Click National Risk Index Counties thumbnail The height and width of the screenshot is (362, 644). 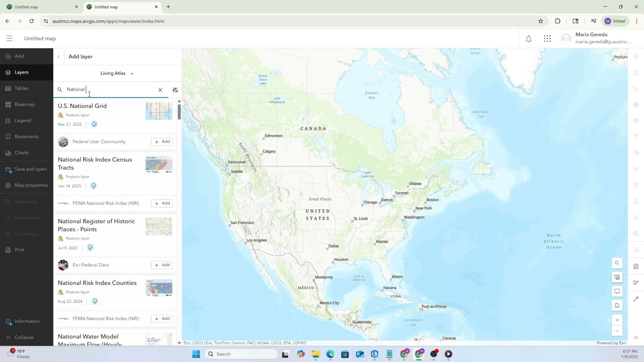coord(159,288)
